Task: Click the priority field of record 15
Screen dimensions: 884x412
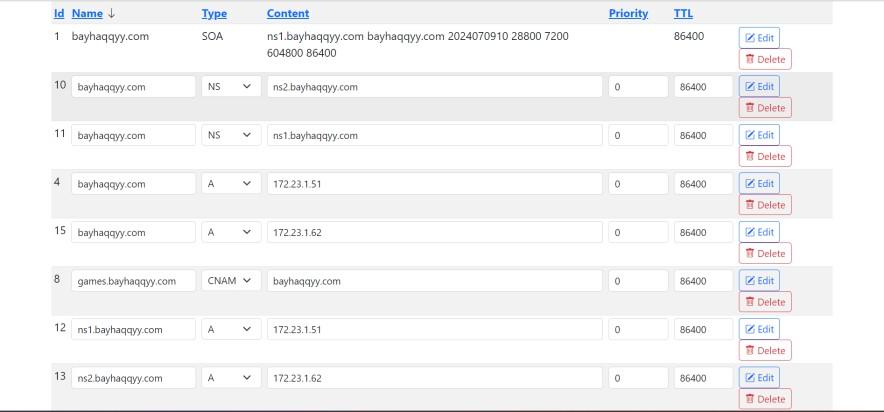Action: (638, 232)
